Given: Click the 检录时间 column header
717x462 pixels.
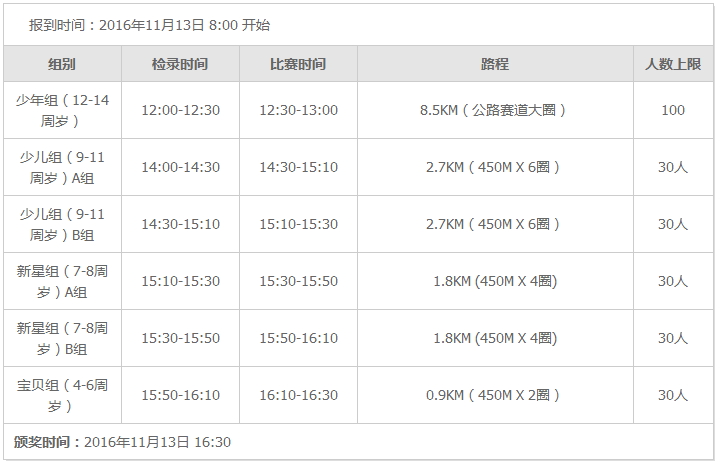Looking at the screenshot, I should click(x=180, y=64).
